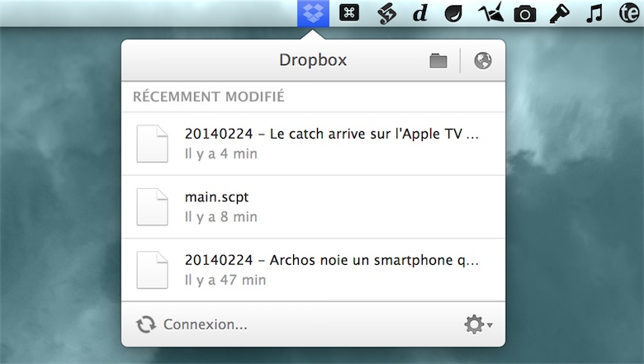Image resolution: width=644 pixels, height=364 pixels.
Task: Open the command-key icon in the menu bar
Action: (349, 12)
